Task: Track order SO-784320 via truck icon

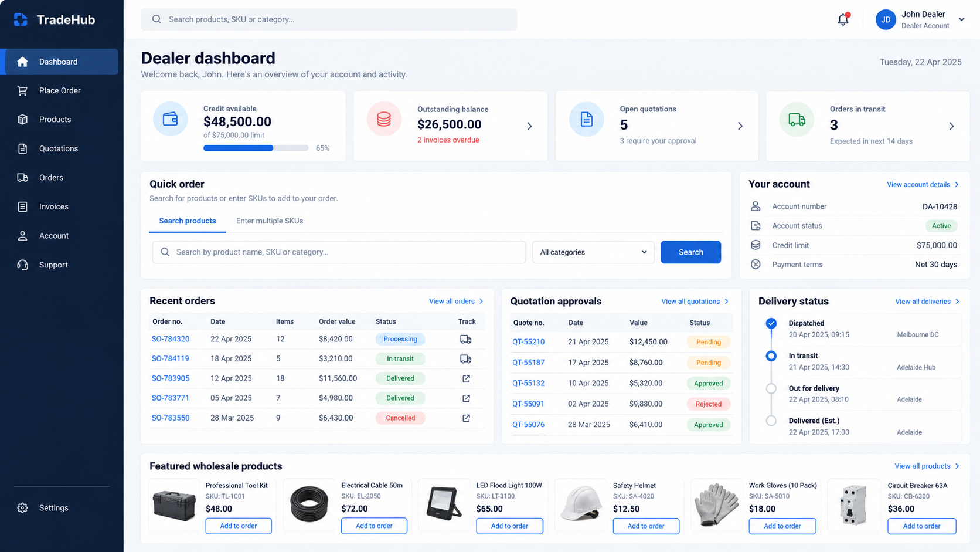Action: 466,339
